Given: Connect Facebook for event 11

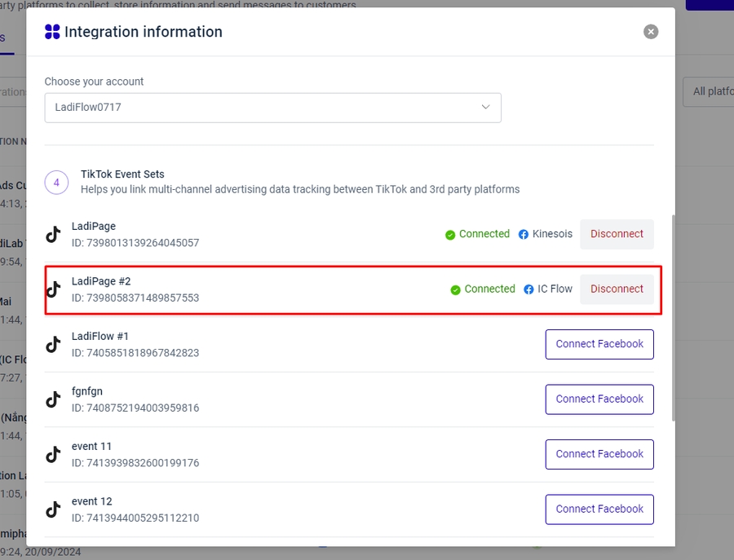Looking at the screenshot, I should pos(599,454).
